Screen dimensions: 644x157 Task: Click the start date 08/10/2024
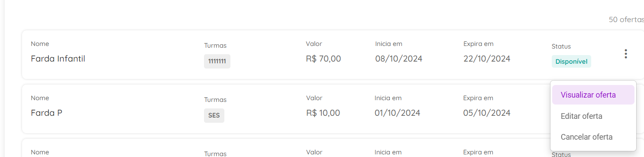399,59
